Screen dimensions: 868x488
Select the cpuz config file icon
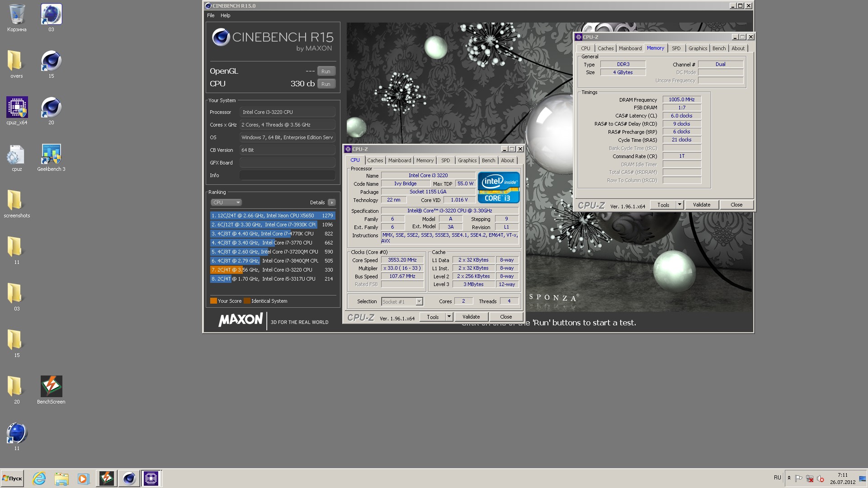click(17, 158)
